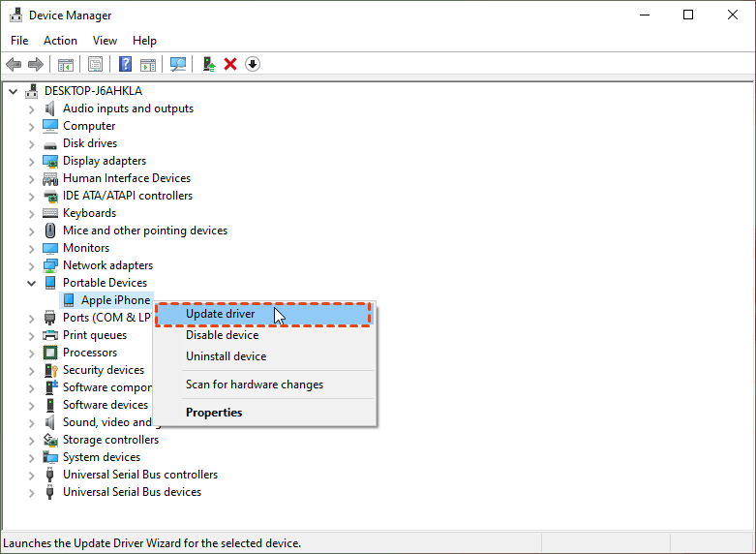Click the Universal Serial Bus controllers icon

pos(49,475)
